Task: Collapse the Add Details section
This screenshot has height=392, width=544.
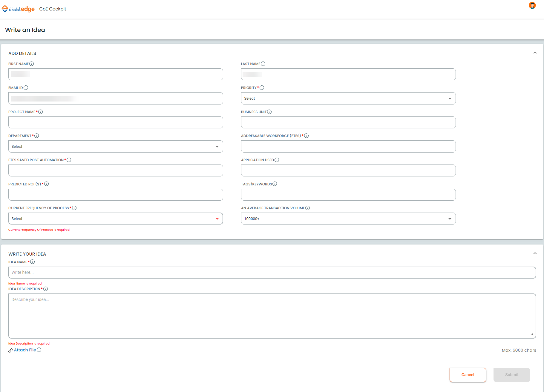Action: tap(535, 53)
